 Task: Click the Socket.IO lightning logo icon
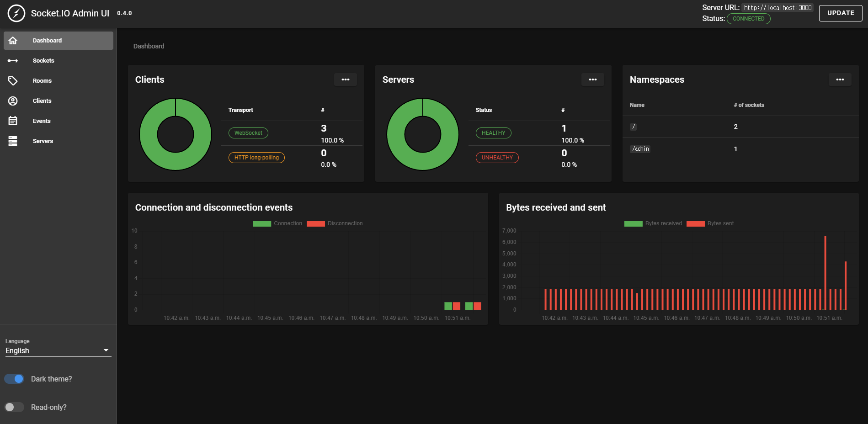pos(16,13)
